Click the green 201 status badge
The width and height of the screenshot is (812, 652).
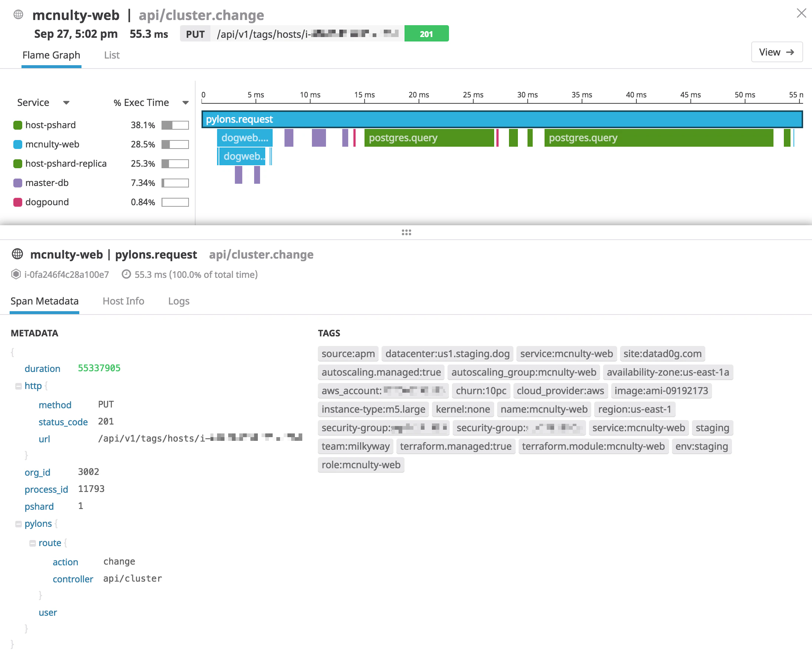(426, 34)
